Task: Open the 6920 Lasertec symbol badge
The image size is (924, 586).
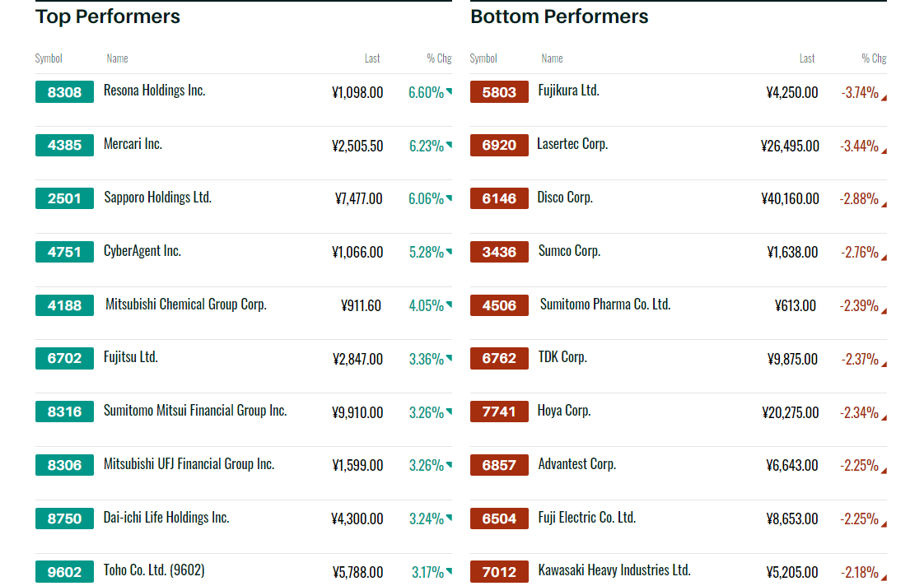Action: pyautogui.click(x=499, y=146)
